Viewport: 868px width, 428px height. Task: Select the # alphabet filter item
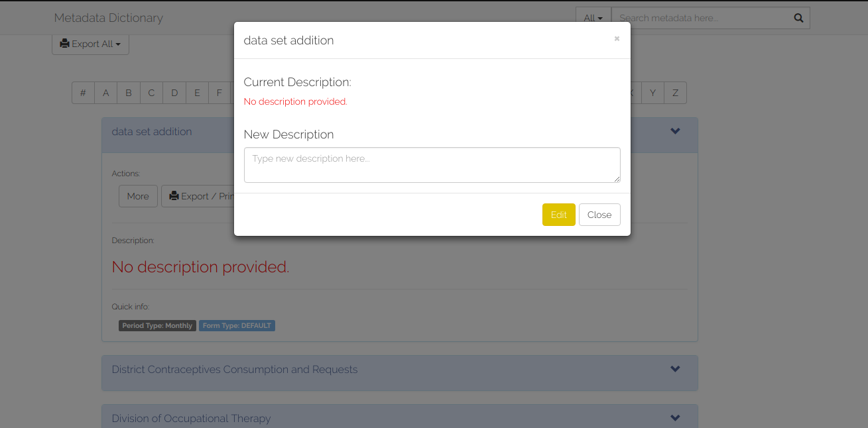83,93
